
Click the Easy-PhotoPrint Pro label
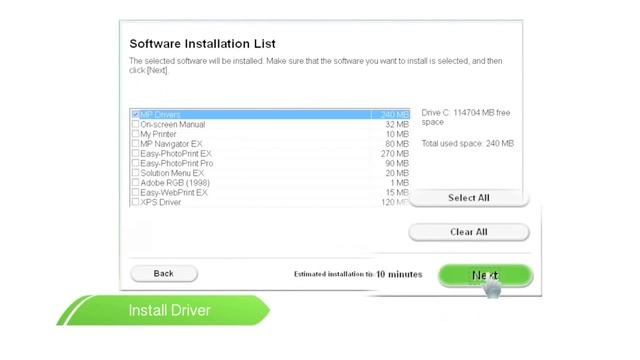177,164
